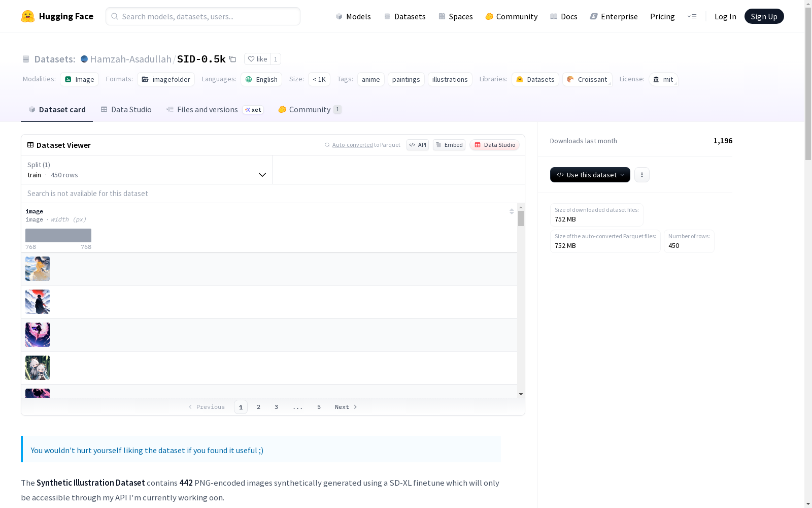This screenshot has width=812, height=508.
Task: Click the Datasets library tag
Action: tap(535, 79)
